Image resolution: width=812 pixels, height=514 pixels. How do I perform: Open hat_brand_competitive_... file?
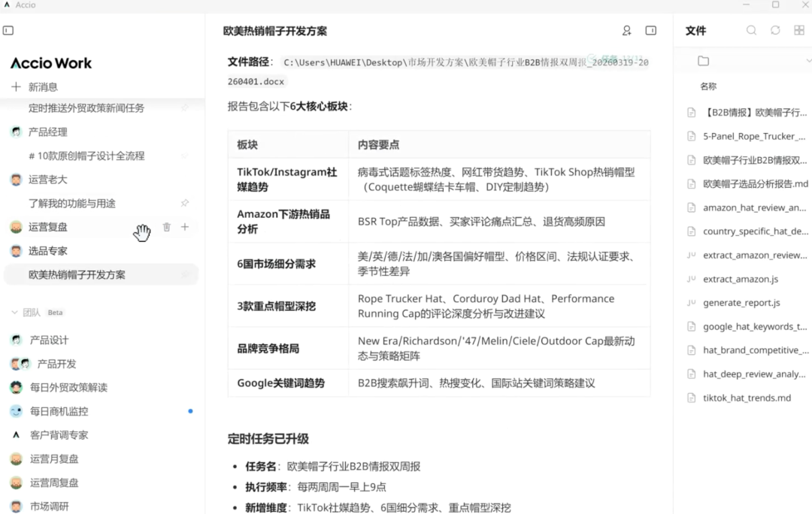click(x=756, y=350)
